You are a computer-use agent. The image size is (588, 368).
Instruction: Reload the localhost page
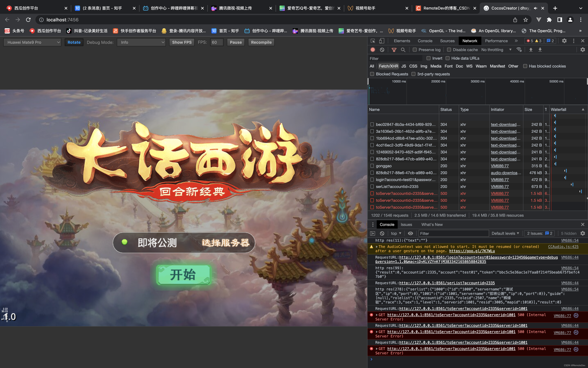pyautogui.click(x=28, y=20)
